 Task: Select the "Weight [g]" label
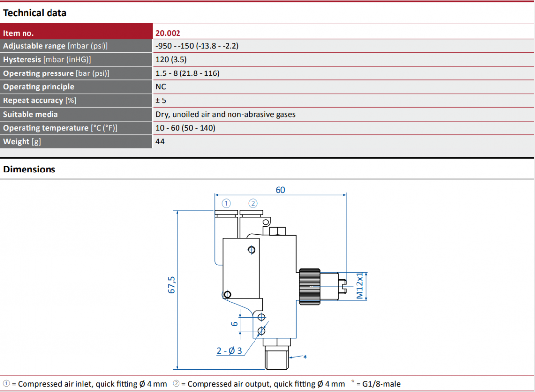[22, 142]
